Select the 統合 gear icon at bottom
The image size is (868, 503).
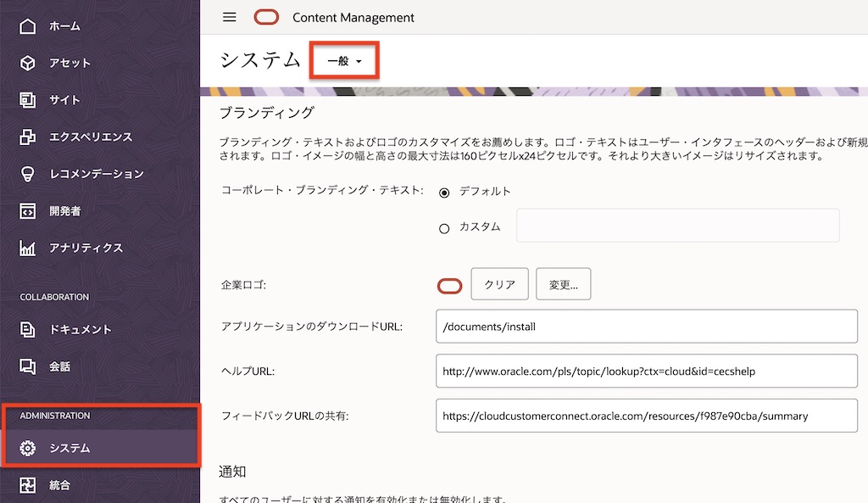tap(27, 484)
